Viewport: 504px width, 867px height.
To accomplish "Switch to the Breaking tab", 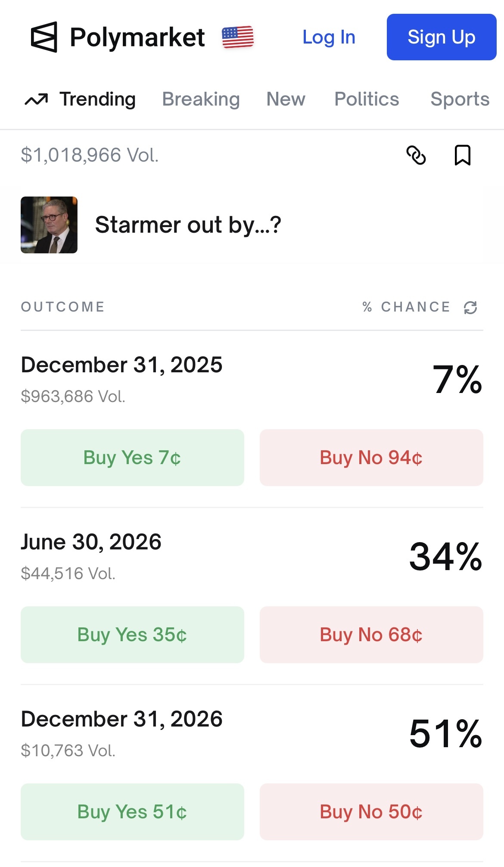I will coord(201,99).
